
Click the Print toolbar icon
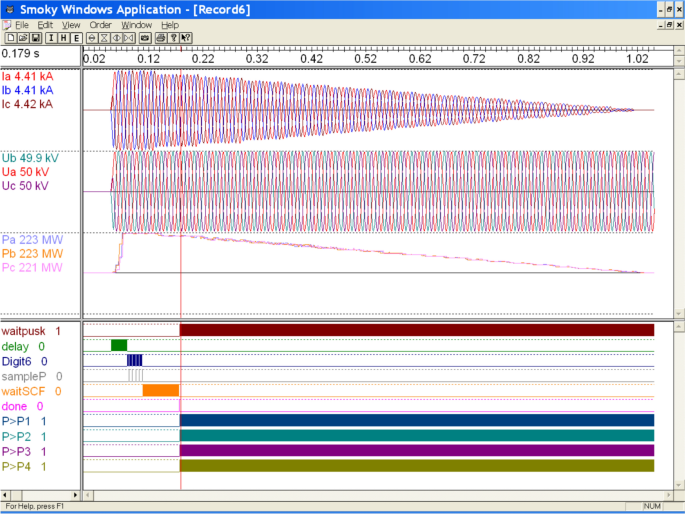[x=161, y=38]
